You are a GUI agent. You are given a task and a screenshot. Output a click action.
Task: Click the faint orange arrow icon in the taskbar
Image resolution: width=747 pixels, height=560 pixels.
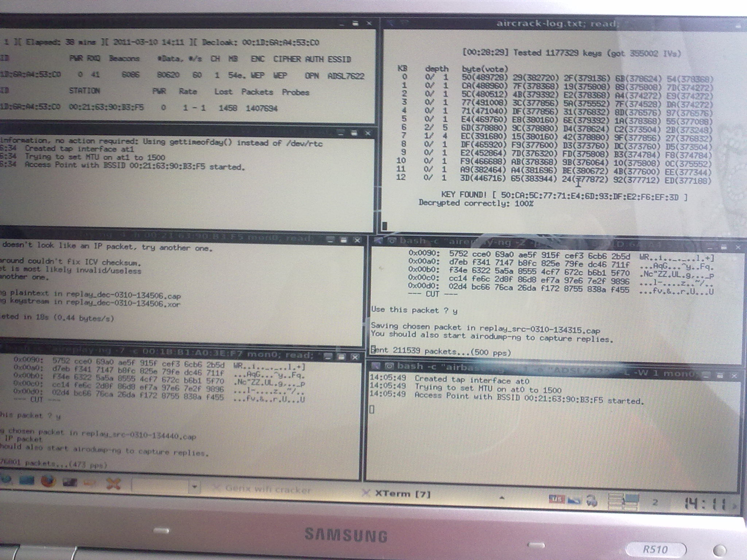[90, 483]
